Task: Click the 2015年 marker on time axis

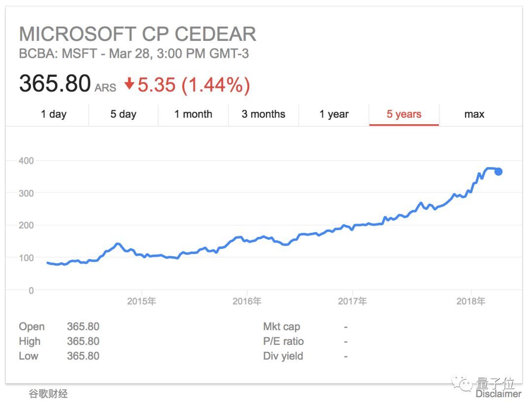Action: 141,301
